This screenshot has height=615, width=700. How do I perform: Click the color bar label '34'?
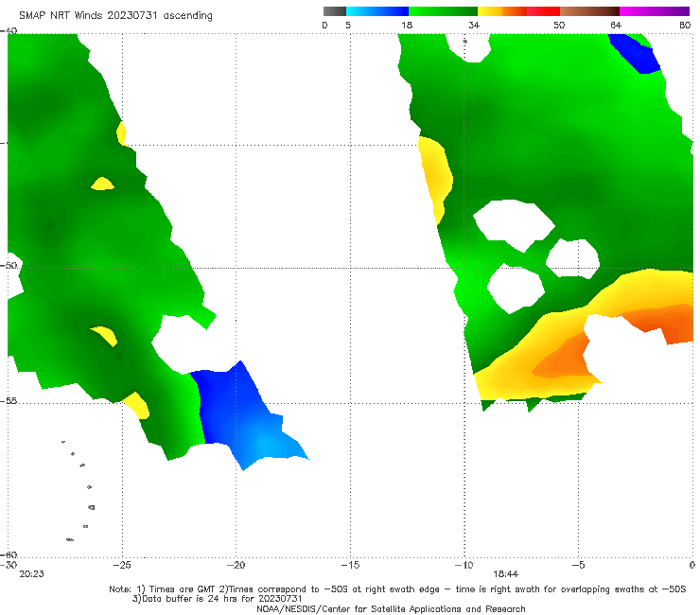tap(474, 25)
